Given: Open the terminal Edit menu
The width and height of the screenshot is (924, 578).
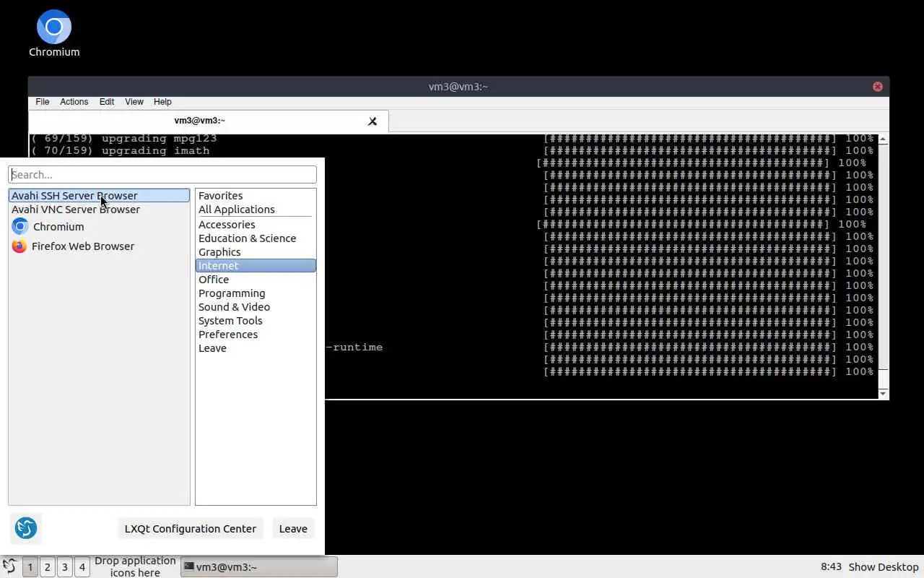Looking at the screenshot, I should click(x=107, y=102).
